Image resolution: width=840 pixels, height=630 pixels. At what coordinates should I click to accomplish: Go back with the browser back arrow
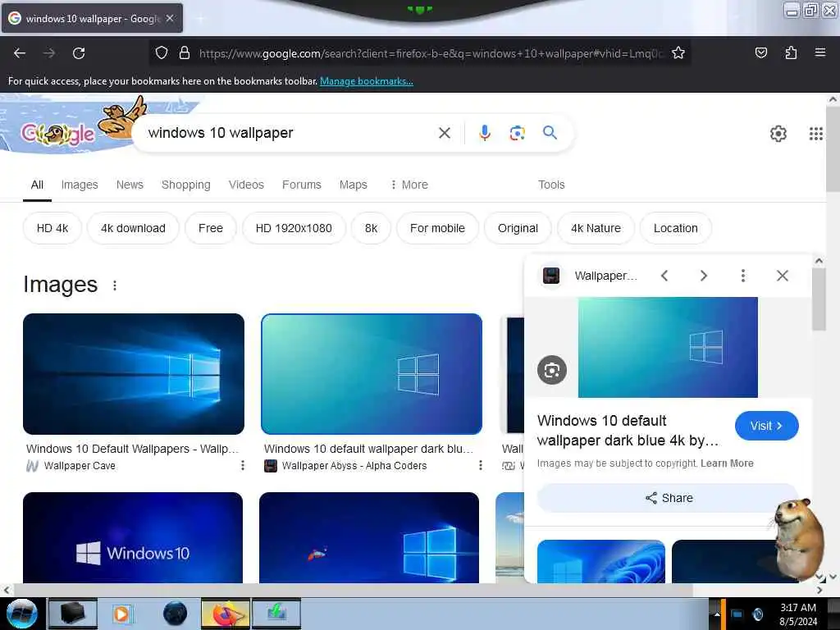pyautogui.click(x=20, y=53)
